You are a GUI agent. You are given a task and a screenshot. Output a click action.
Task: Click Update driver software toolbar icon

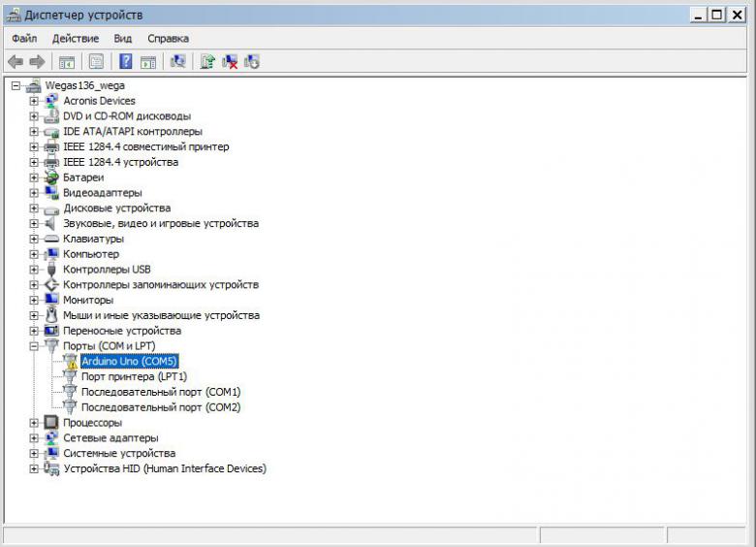coord(206,62)
